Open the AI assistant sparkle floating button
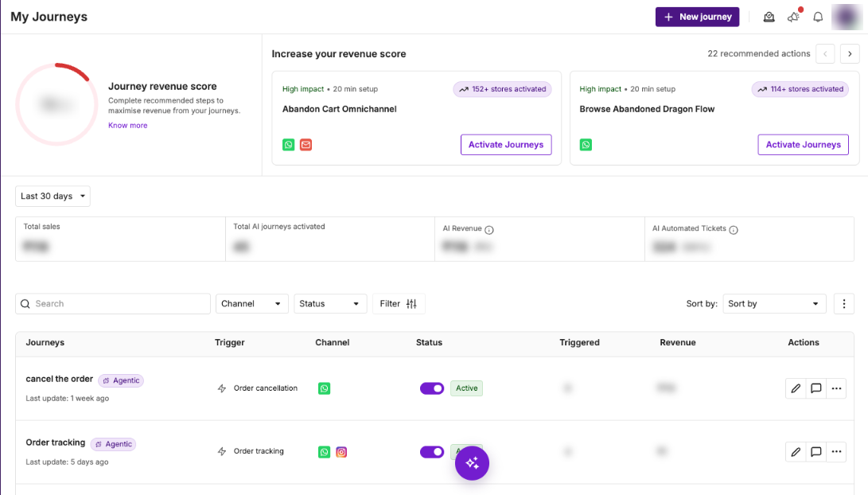 [x=473, y=463]
